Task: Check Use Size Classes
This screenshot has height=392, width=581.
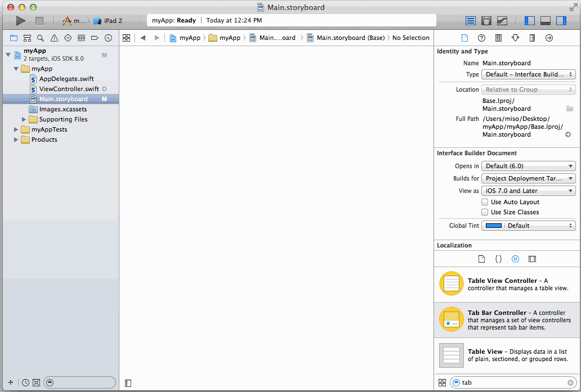Action: (485, 212)
